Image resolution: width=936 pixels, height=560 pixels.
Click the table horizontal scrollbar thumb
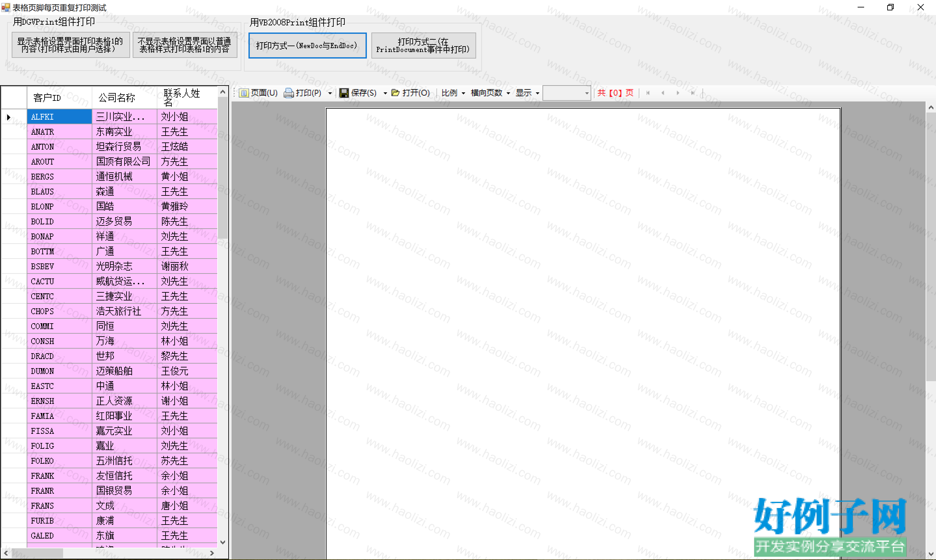pos(37,553)
